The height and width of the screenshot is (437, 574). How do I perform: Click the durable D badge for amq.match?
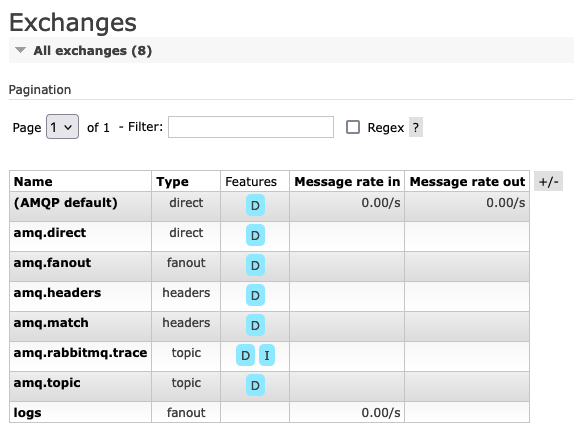point(255,325)
